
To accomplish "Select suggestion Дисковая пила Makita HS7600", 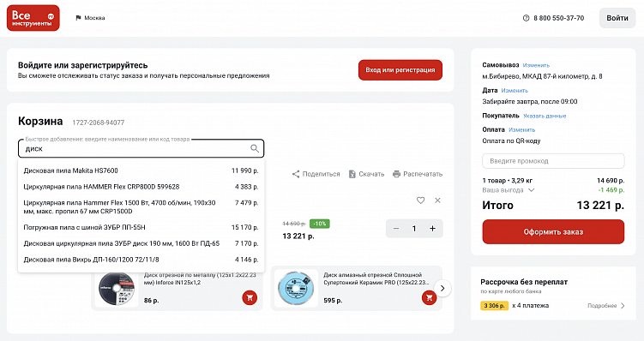I will click(x=141, y=170).
